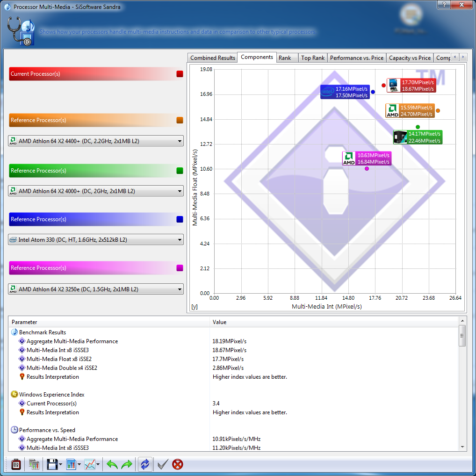
Task: Click the Value column header
Action: click(334, 322)
